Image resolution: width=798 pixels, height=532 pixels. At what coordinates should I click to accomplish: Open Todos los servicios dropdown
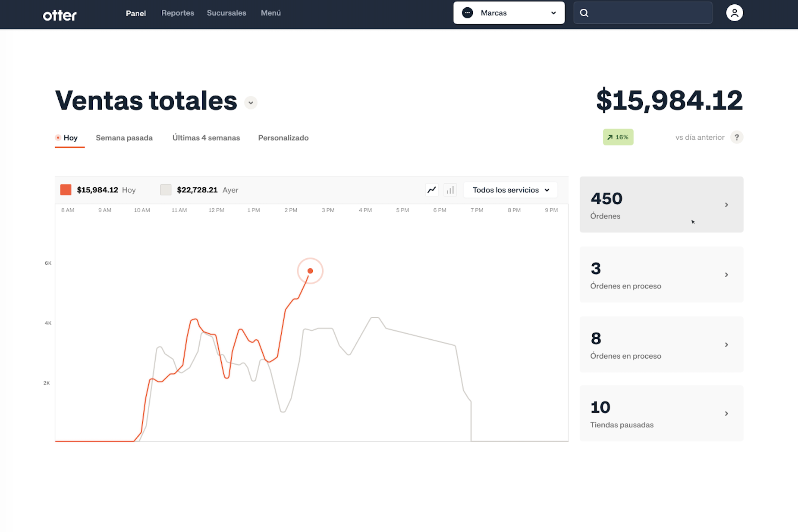click(510, 190)
